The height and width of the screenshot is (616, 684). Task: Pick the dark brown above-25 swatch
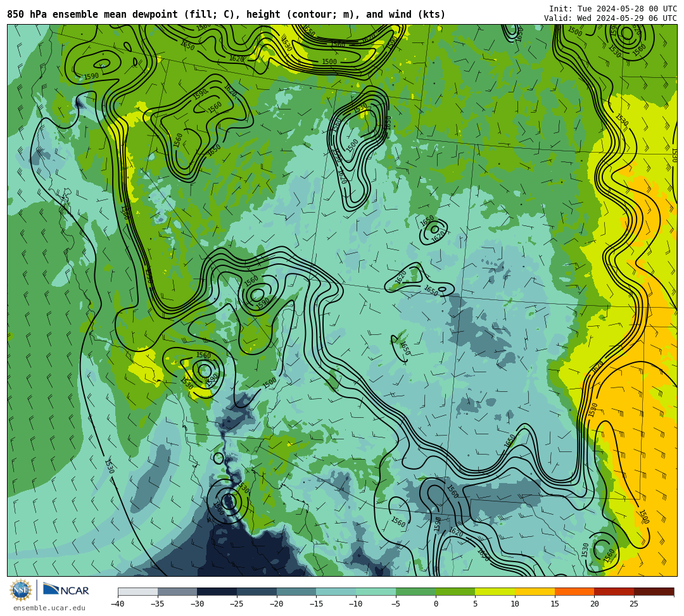[x=654, y=591]
